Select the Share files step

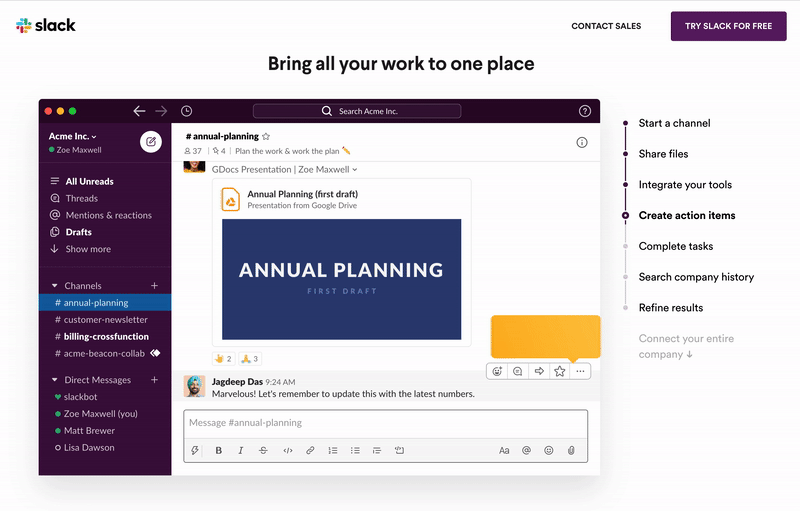coord(663,154)
